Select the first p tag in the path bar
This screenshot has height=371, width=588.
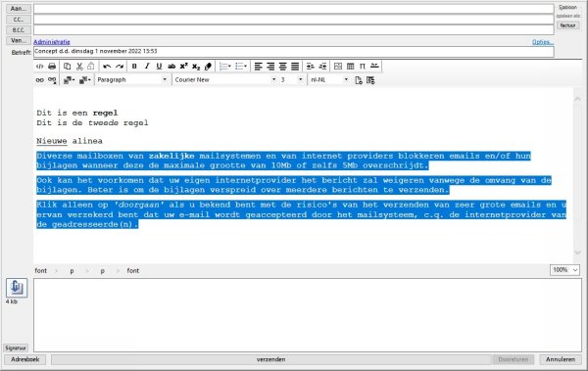point(72,270)
